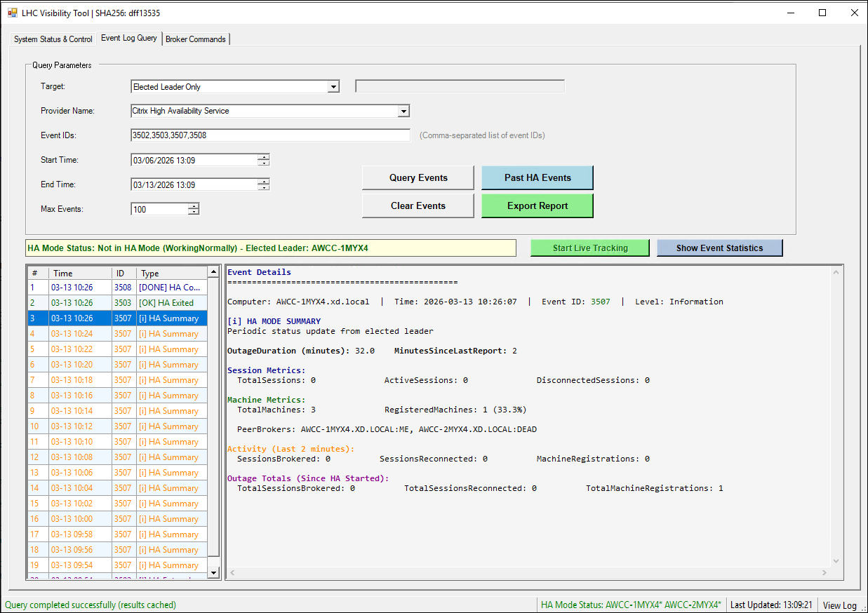Viewport: 868px width, 613px height.
Task: Select row 18 event at 03-13 09:56
Action: 117,550
